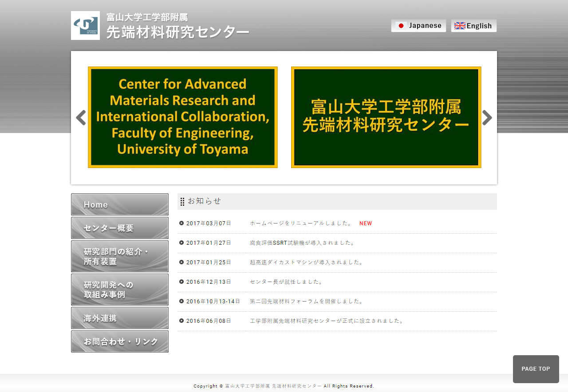Open the 海外連携 menu item
The width and height of the screenshot is (568, 392).
pyautogui.click(x=120, y=318)
